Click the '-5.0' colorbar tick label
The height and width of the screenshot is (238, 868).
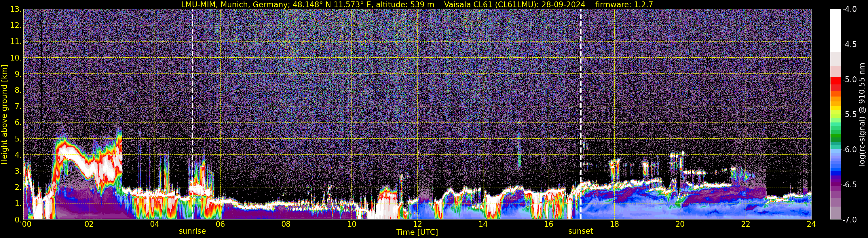[849, 79]
